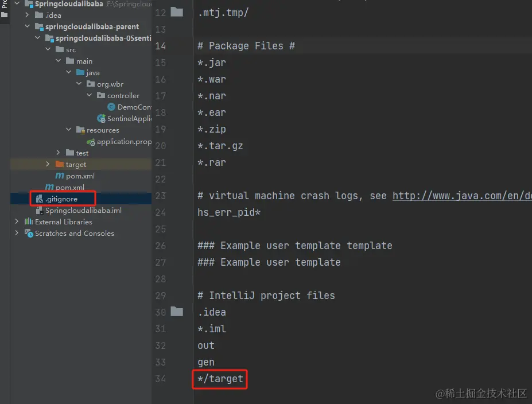This screenshot has width=532, height=404.
Task: Select the target folder row
Action: pos(81,164)
